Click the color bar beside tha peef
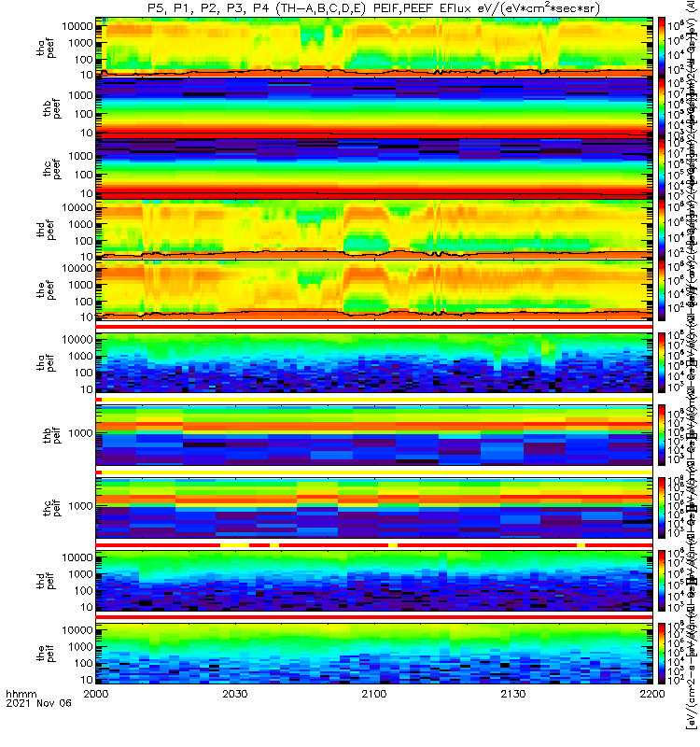 (x=662, y=48)
